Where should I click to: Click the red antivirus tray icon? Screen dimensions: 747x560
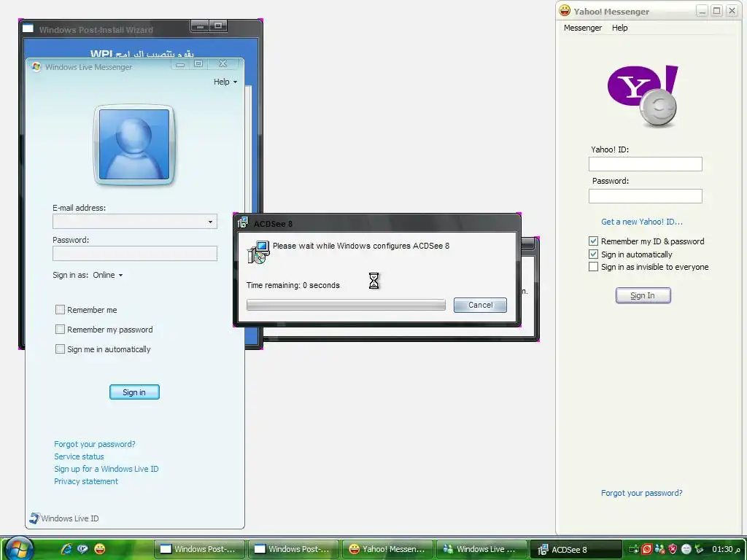(x=646, y=549)
